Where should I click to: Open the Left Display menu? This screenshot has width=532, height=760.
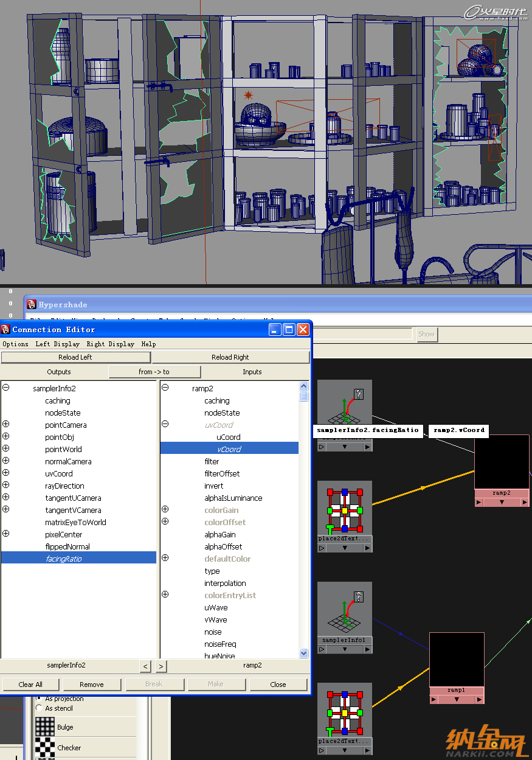pyautogui.click(x=58, y=344)
